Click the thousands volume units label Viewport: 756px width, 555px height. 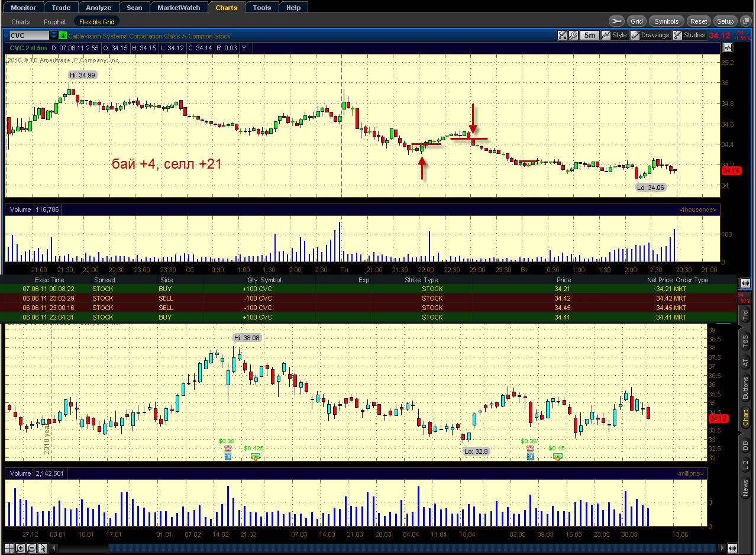[697, 209]
